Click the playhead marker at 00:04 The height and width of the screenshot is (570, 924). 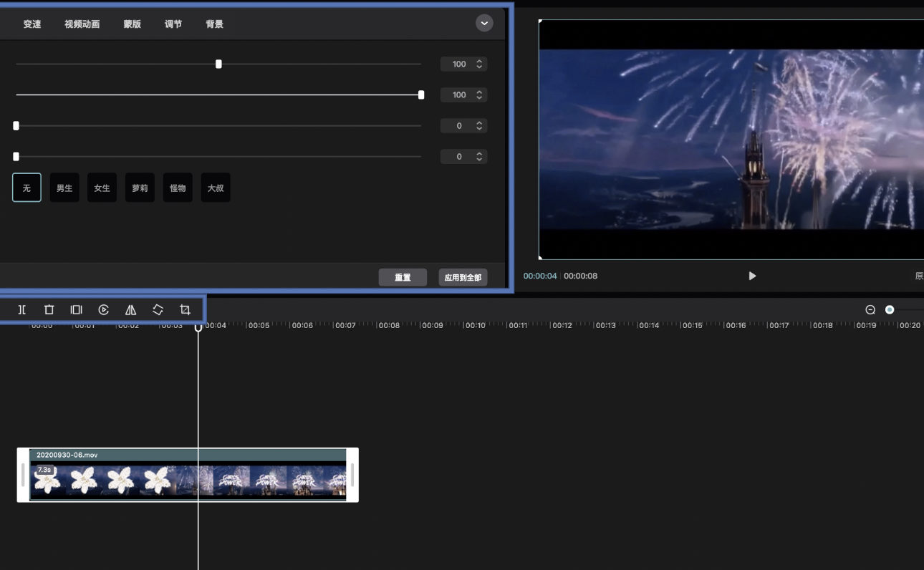tap(198, 327)
